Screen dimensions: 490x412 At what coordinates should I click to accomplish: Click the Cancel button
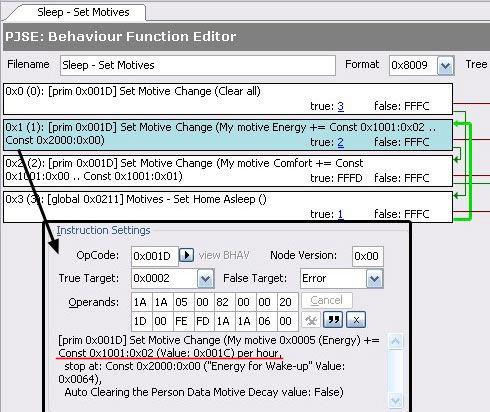(327, 301)
